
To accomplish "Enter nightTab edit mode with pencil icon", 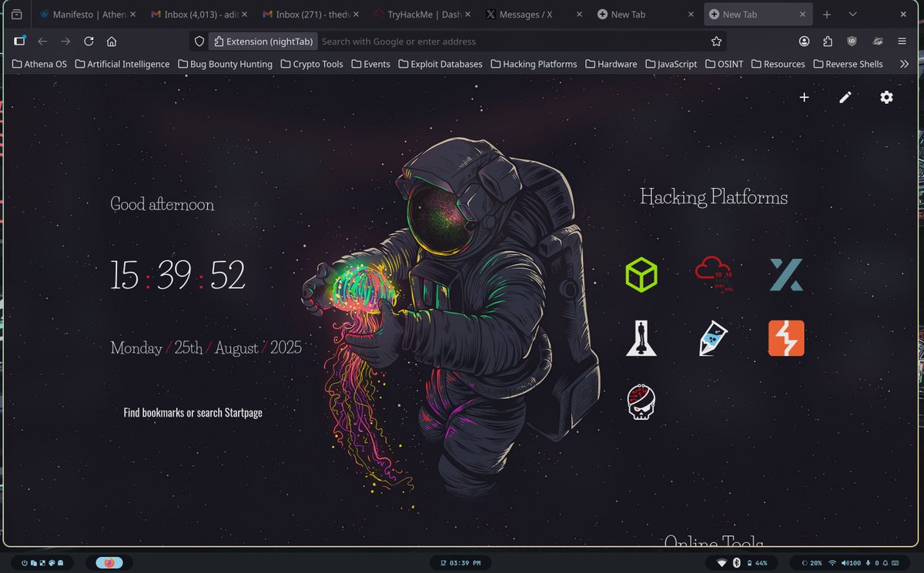I will coord(845,97).
